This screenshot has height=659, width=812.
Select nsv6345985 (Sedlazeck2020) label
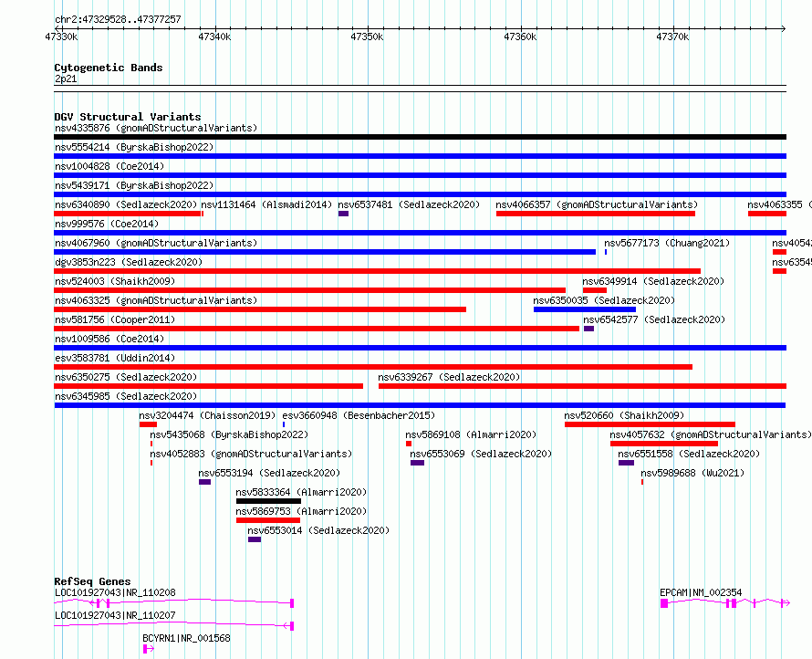tap(126, 396)
